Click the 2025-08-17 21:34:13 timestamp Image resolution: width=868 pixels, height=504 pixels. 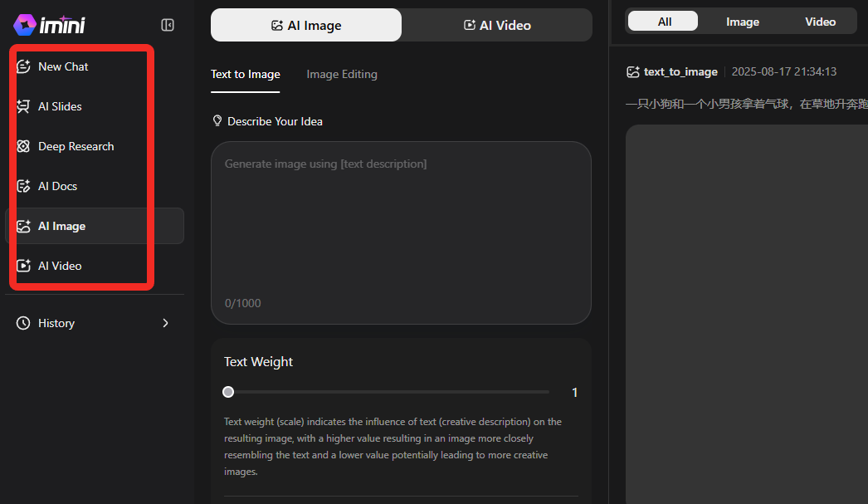[784, 72]
